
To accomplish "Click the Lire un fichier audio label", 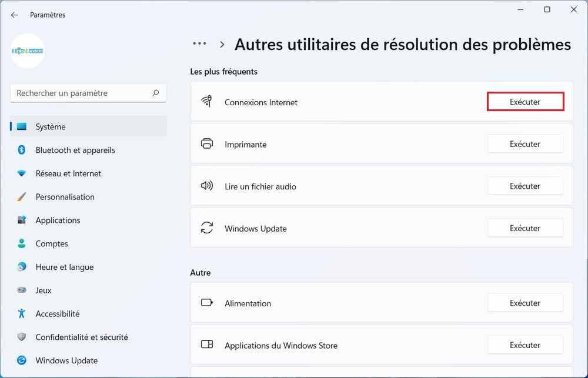I will (x=260, y=186).
